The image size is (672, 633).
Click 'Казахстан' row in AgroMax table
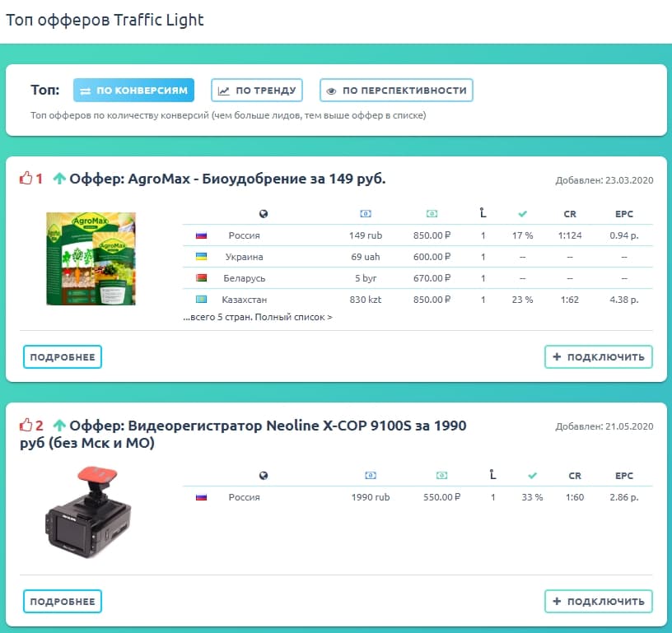click(418, 300)
